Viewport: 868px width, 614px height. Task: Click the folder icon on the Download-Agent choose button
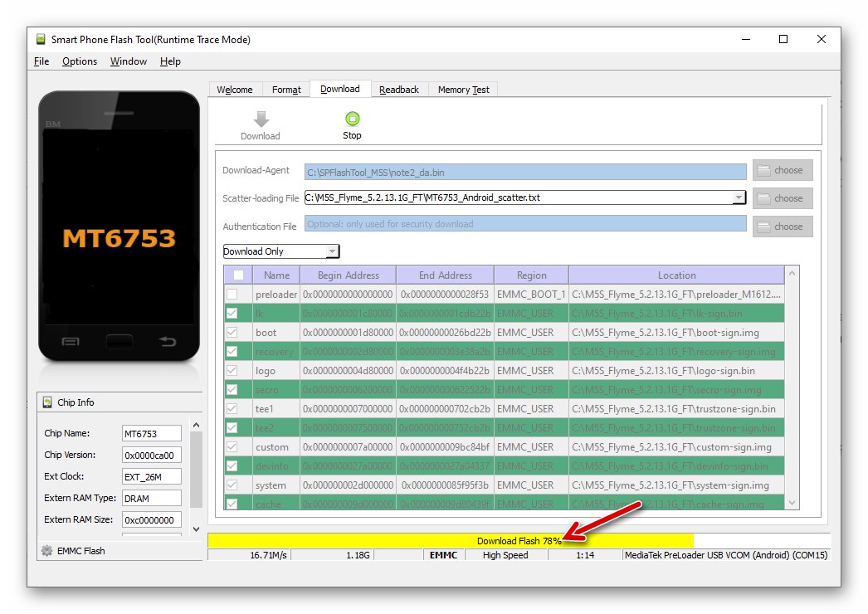click(766, 170)
